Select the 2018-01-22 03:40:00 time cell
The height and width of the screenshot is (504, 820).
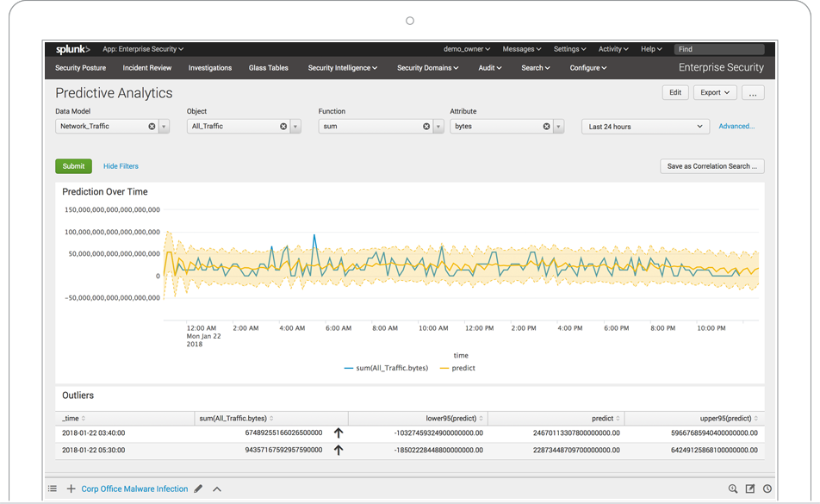click(x=94, y=432)
